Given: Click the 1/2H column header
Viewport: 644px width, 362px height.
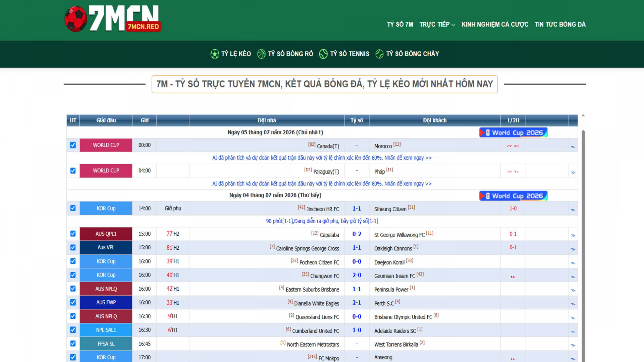Looking at the screenshot, I should (x=513, y=120).
